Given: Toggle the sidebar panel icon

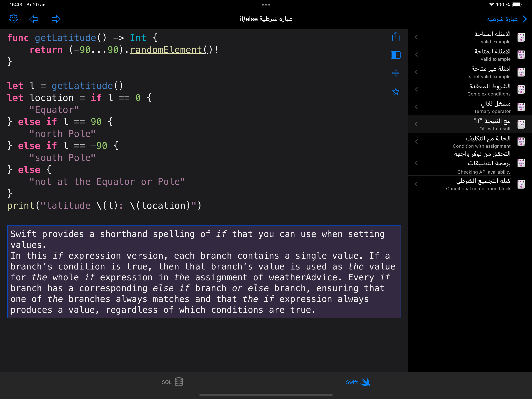Looking at the screenshot, I should coord(396,55).
